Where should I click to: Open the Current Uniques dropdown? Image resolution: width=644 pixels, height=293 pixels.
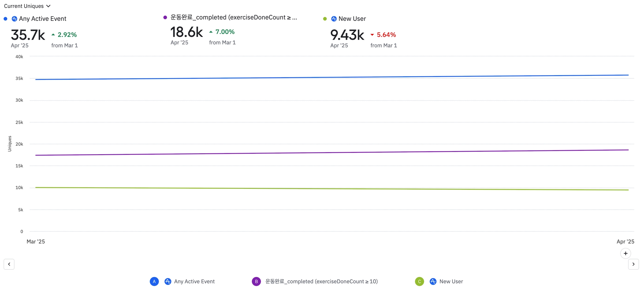27,6
